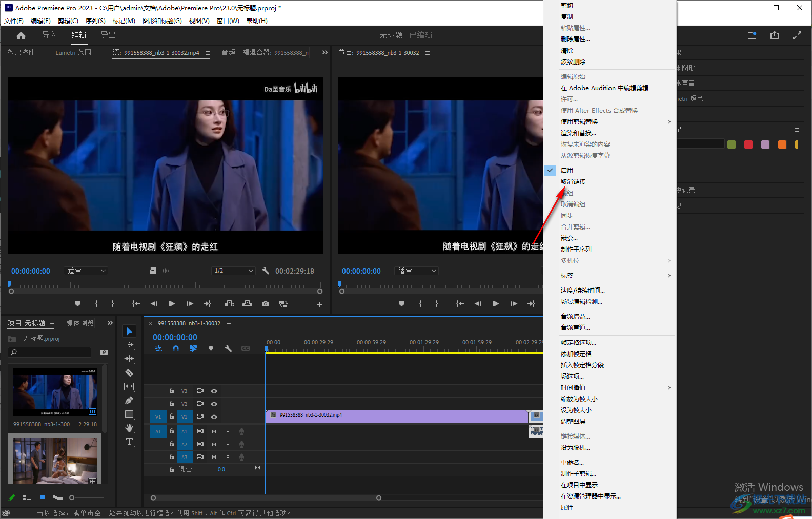Image resolution: width=812 pixels, height=519 pixels.
Task: Select the Selection tool arrow in the tools panel
Action: click(x=129, y=331)
